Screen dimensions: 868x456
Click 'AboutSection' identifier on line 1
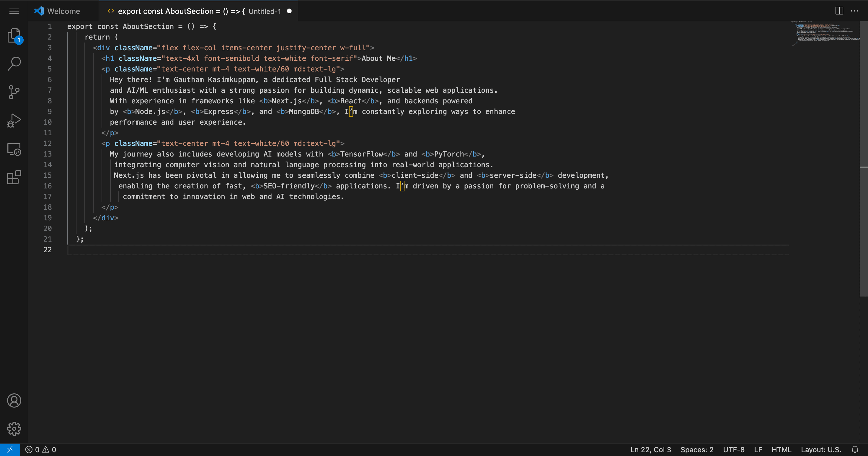(148, 26)
